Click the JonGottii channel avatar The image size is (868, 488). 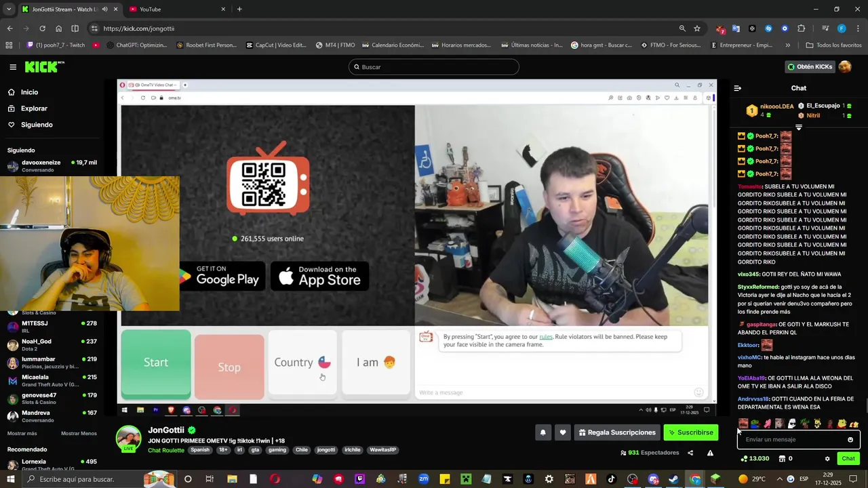[129, 438]
